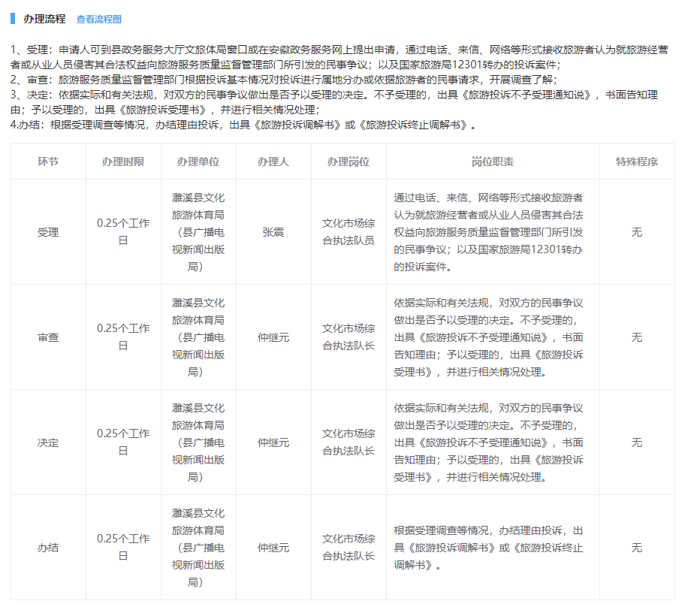Image resolution: width=694 pixels, height=616 pixels.
Task: Click the 濉溪县文化旅游体育局 unit in 受理 row
Action: click(198, 232)
